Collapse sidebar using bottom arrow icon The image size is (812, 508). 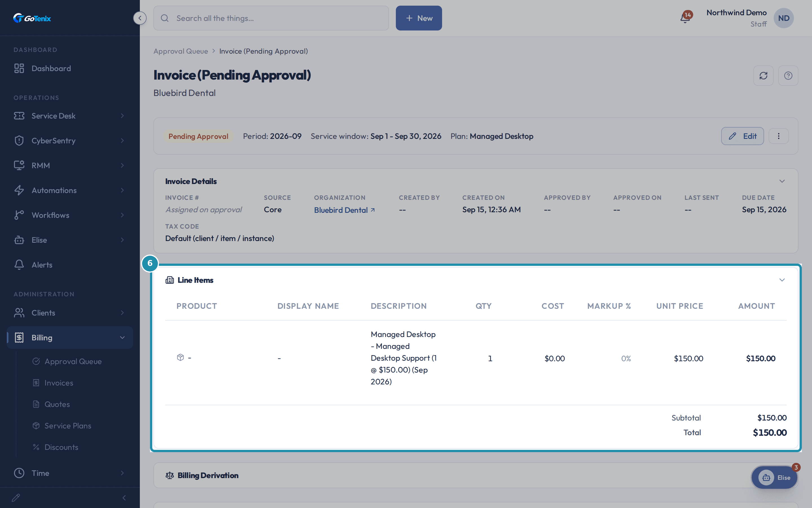click(x=124, y=498)
